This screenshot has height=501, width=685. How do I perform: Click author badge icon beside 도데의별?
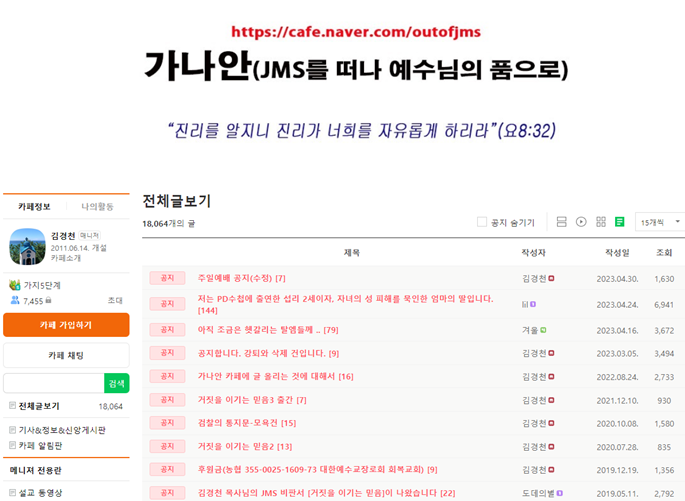click(x=559, y=493)
